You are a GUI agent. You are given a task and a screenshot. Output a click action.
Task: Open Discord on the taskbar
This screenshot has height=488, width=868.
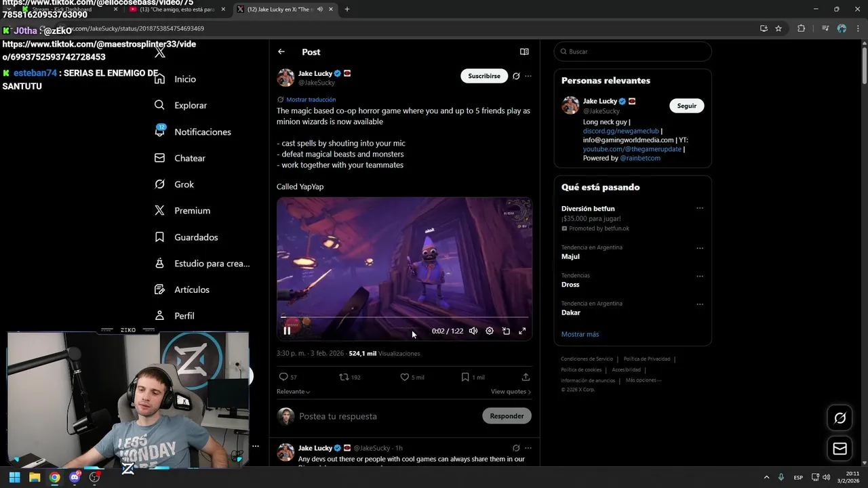75,477
